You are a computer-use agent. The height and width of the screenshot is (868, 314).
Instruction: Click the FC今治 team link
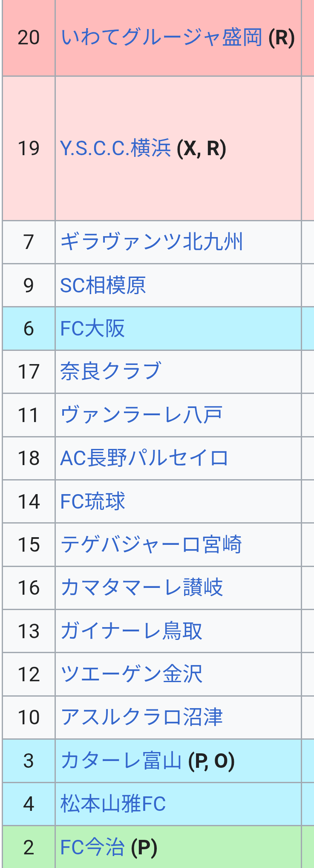92,847
